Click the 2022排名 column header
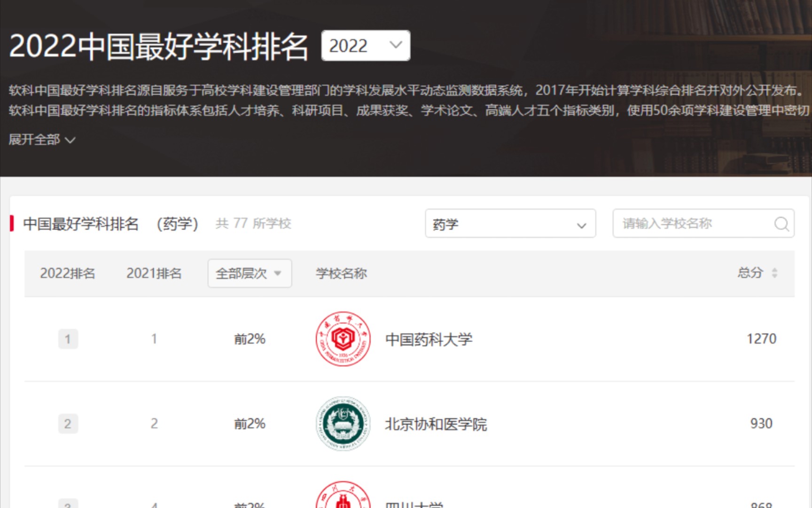The image size is (812, 508). point(68,273)
